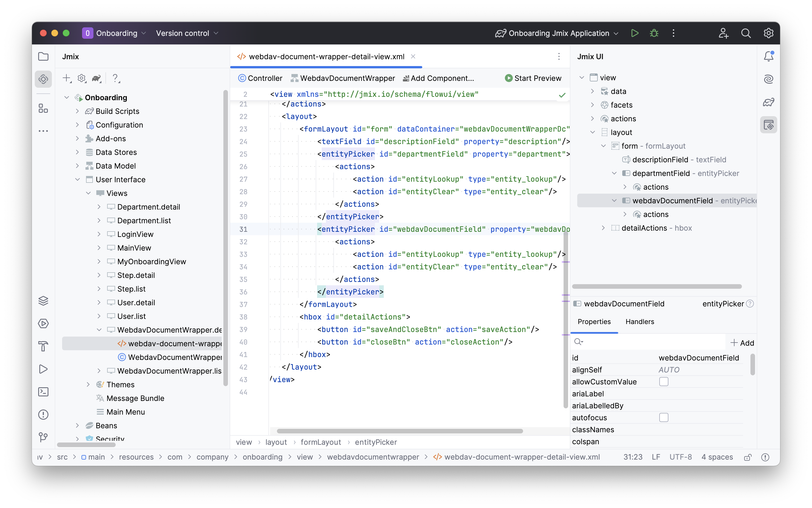Switch to the Handlers tab

[640, 321]
